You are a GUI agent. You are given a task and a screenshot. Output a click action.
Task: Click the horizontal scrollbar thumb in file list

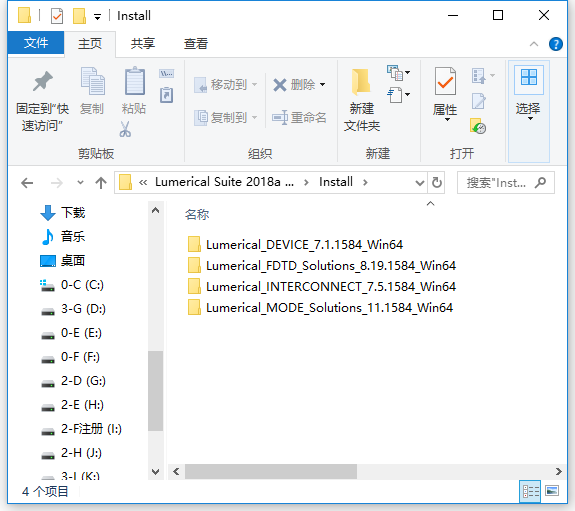coord(271,471)
